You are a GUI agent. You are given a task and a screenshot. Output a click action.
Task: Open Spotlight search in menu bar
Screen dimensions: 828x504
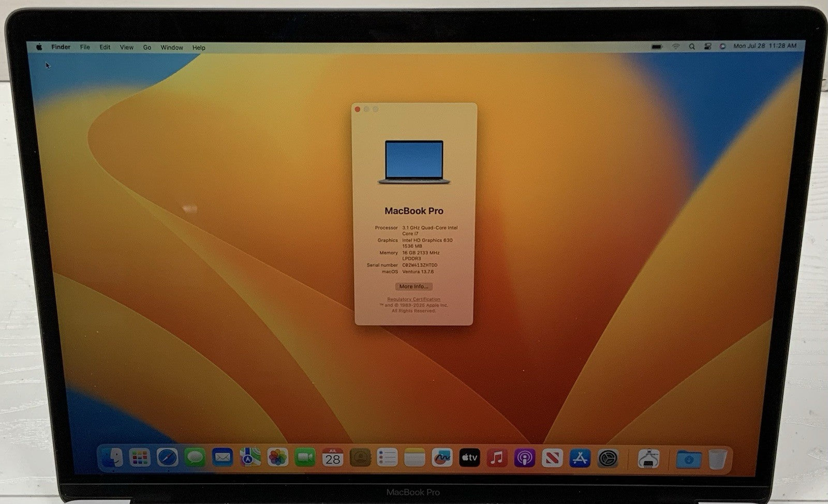(692, 47)
